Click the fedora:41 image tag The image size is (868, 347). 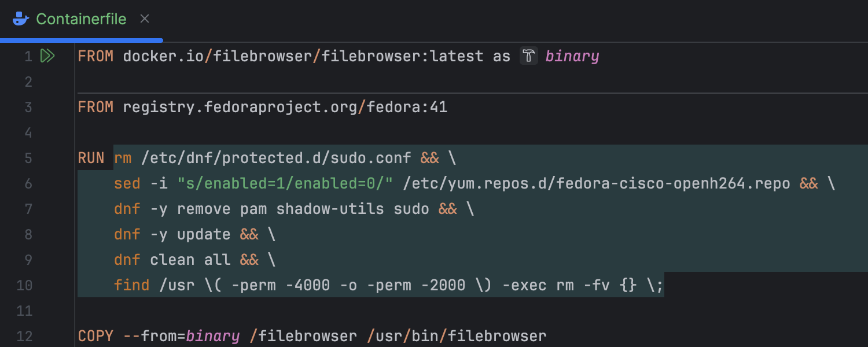[x=407, y=107]
